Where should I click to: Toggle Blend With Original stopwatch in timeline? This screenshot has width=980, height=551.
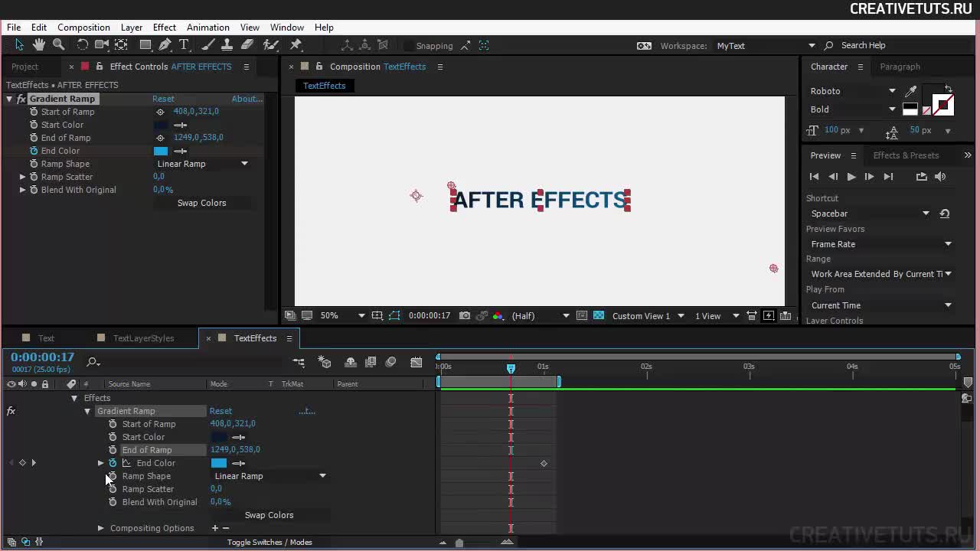(x=113, y=502)
